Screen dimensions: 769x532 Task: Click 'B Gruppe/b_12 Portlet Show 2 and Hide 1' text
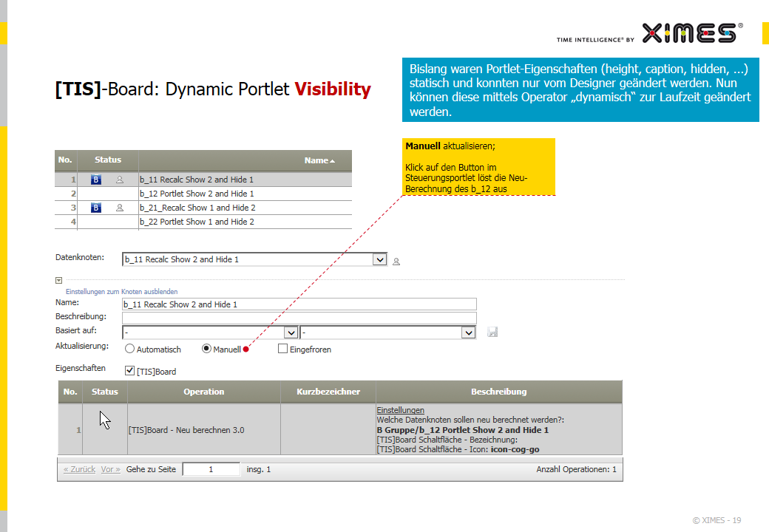point(462,430)
